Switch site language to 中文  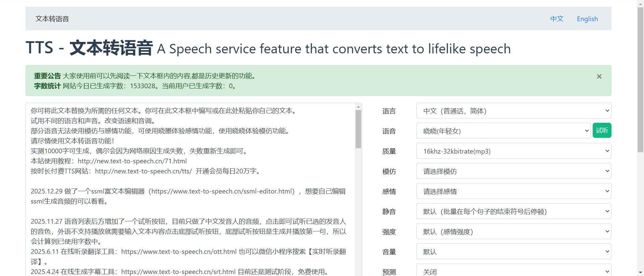click(x=557, y=19)
